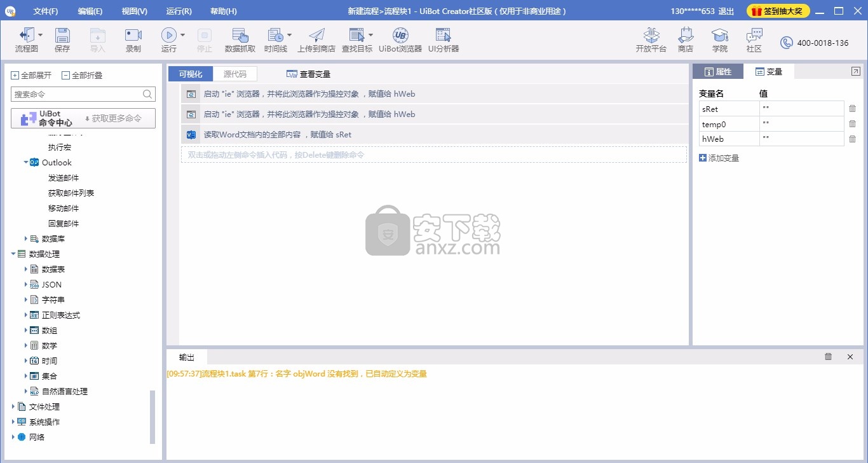The height and width of the screenshot is (463, 868).
Task: Select the 回复邮件 command
Action: click(64, 223)
